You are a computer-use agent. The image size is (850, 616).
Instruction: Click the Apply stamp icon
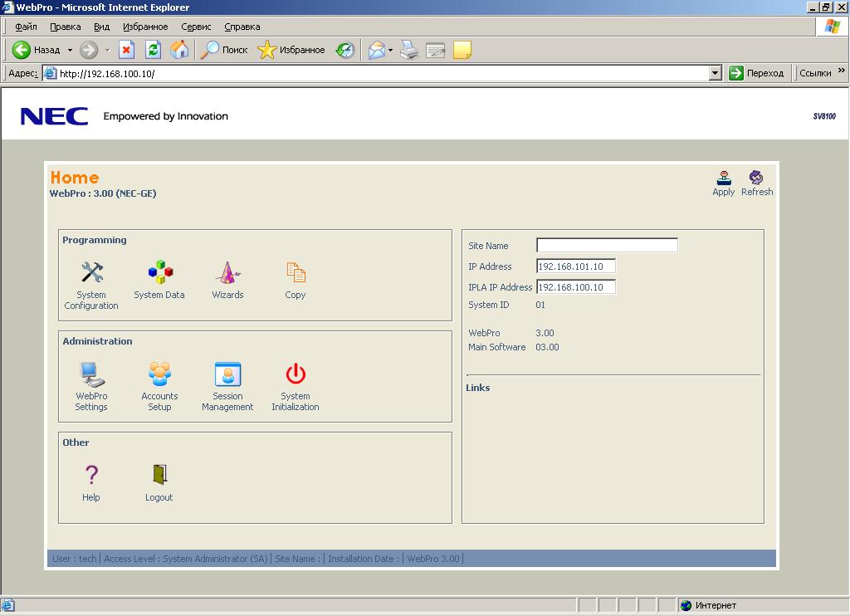(724, 178)
